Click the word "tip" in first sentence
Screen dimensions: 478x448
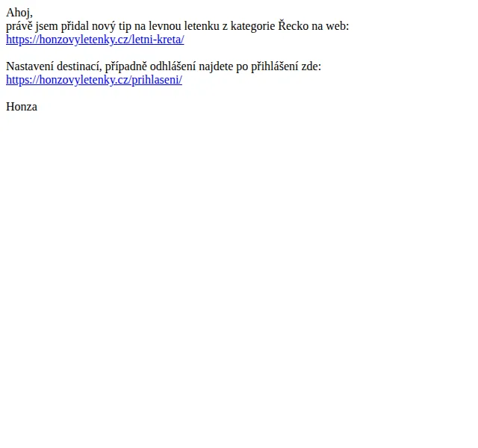pos(125,27)
